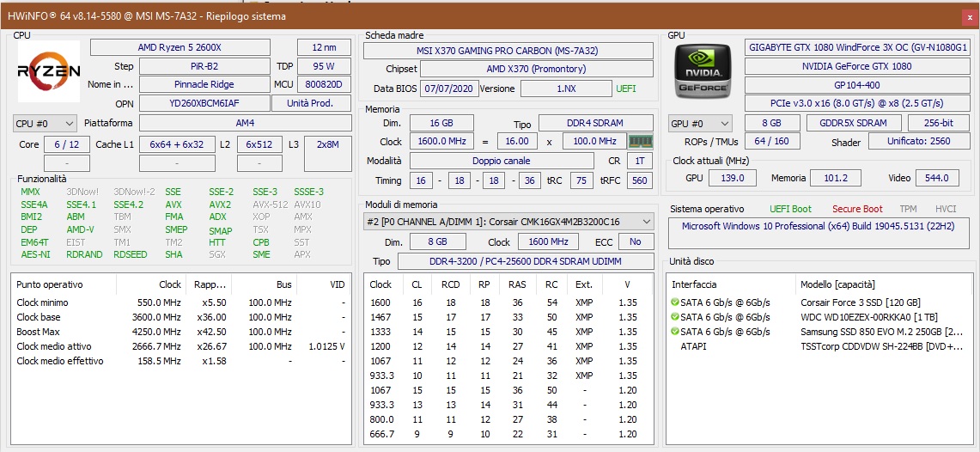Select the 1467 XMP timing row
This screenshot has height=452, width=980.
click(508, 317)
